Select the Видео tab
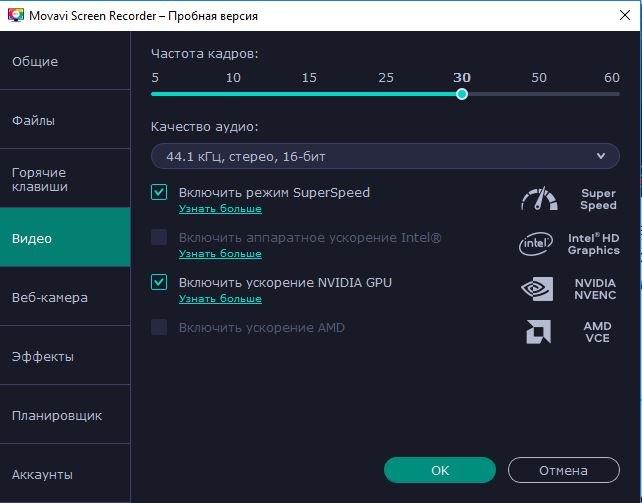 pyautogui.click(x=65, y=237)
